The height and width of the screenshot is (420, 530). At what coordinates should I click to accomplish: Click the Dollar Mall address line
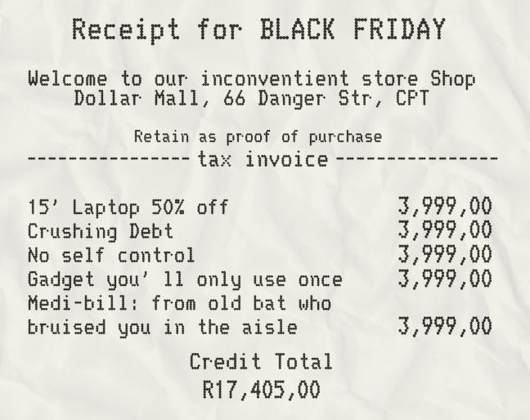pos(252,100)
